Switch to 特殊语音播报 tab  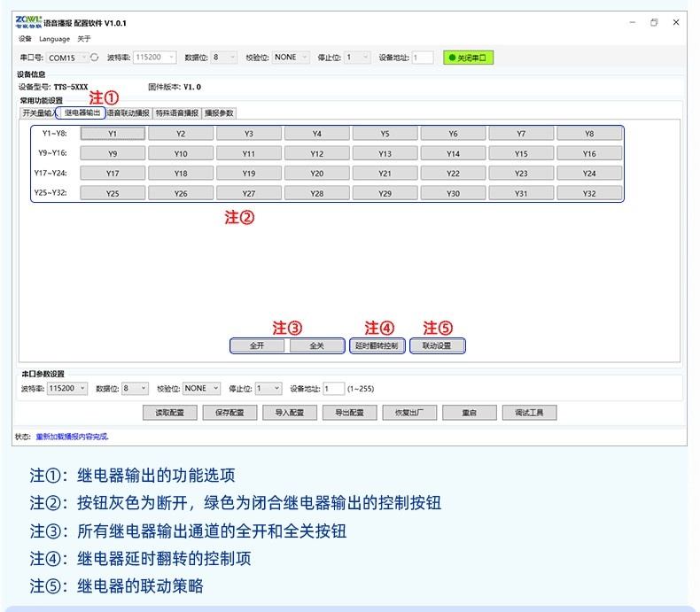pyautogui.click(x=177, y=112)
